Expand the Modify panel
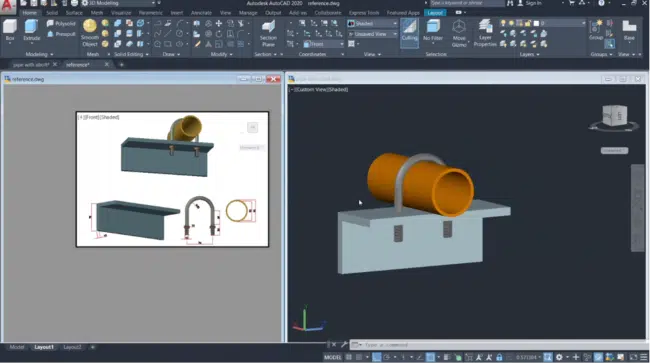The height and width of the screenshot is (364, 650). point(221,54)
